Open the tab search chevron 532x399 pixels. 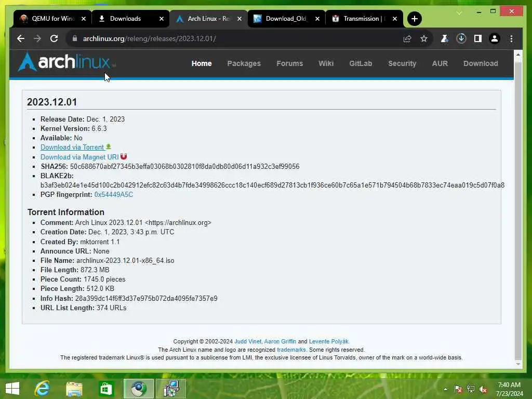pyautogui.click(x=459, y=13)
